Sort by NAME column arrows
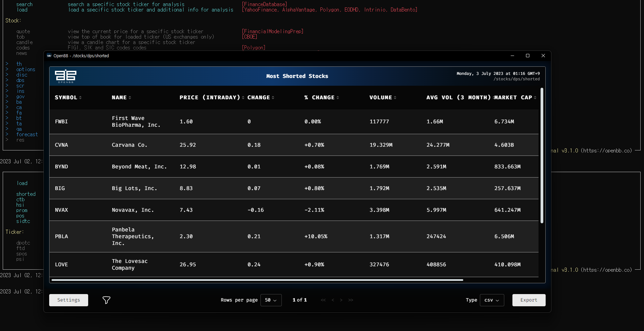This screenshot has height=331, width=644. (x=130, y=98)
